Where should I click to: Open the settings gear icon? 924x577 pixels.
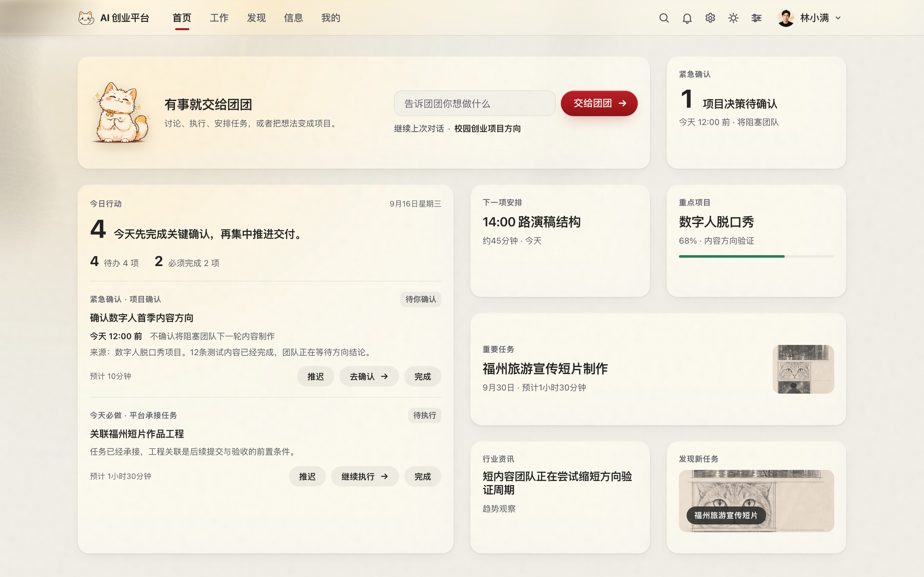(x=710, y=18)
